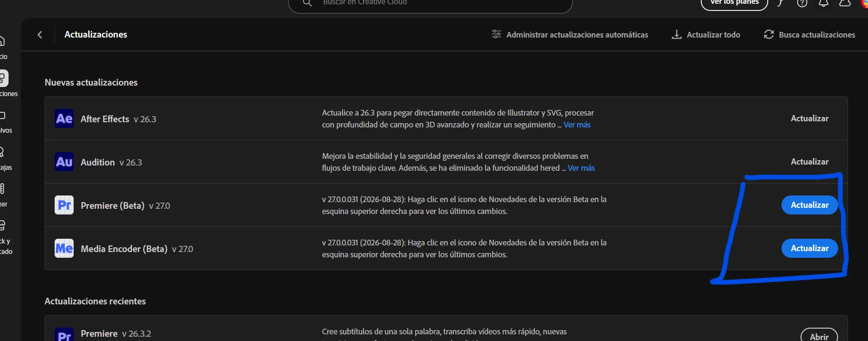This screenshot has width=868, height=341.
Task: Open the notifications bell icon
Action: pyautogui.click(x=823, y=3)
